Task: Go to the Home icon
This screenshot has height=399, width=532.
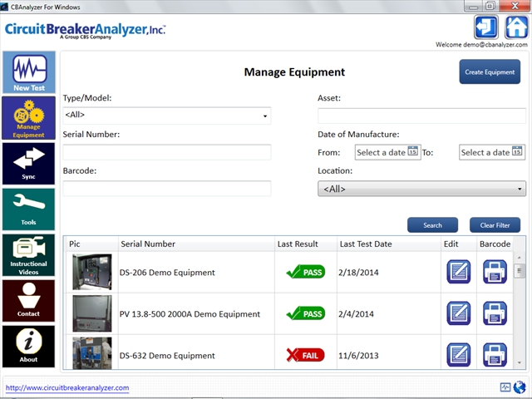Action: [x=516, y=27]
